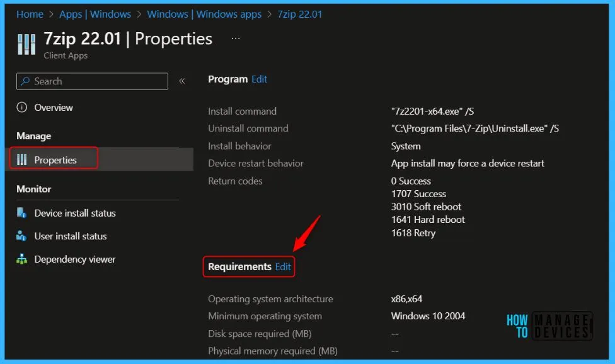Image resolution: width=615 pixels, height=364 pixels.
Task: Click the search magnifier icon
Action: pyautogui.click(x=25, y=81)
